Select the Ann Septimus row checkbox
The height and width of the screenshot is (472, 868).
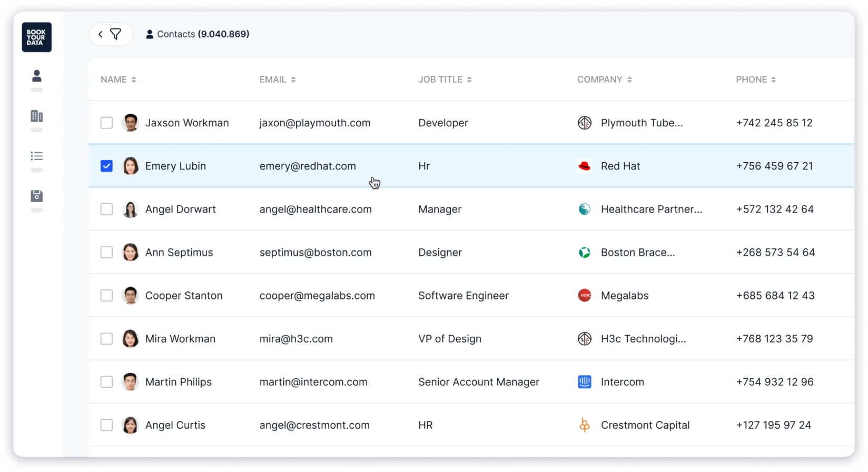(106, 252)
